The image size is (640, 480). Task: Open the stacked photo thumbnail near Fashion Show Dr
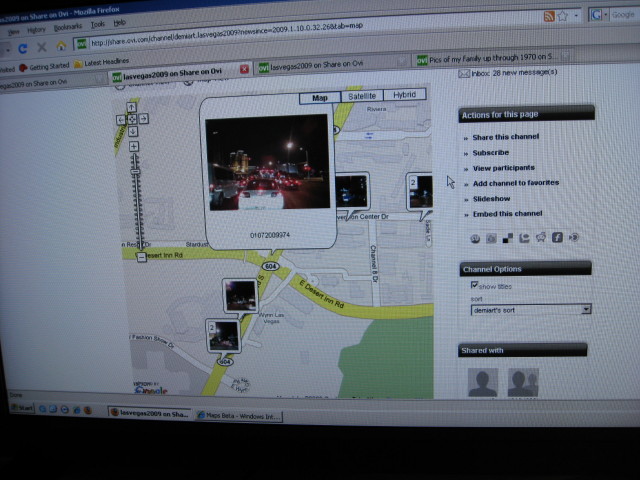point(223,336)
